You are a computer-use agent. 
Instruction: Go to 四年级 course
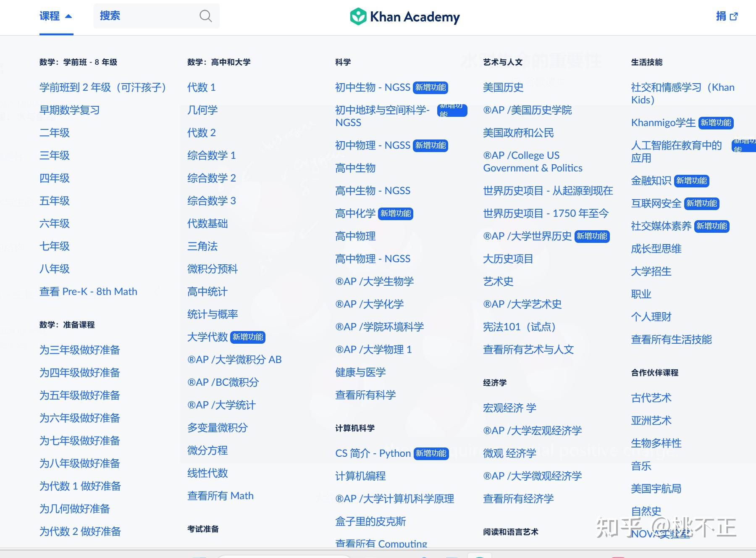click(55, 178)
